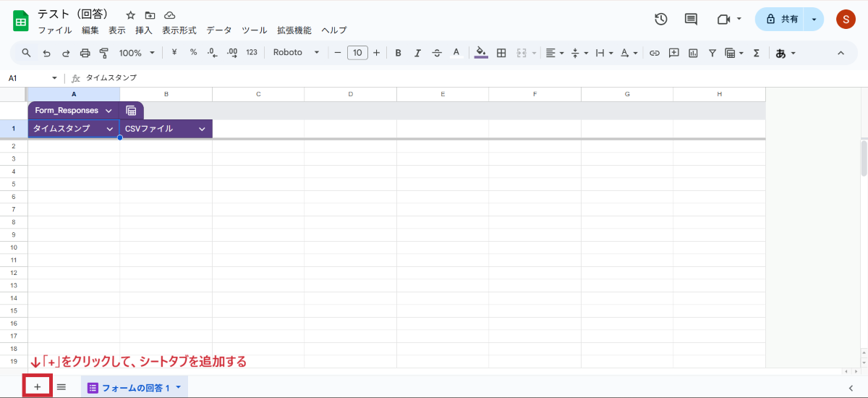Insert a chart from toolbar
This screenshot has width=868, height=398.
pyautogui.click(x=693, y=53)
